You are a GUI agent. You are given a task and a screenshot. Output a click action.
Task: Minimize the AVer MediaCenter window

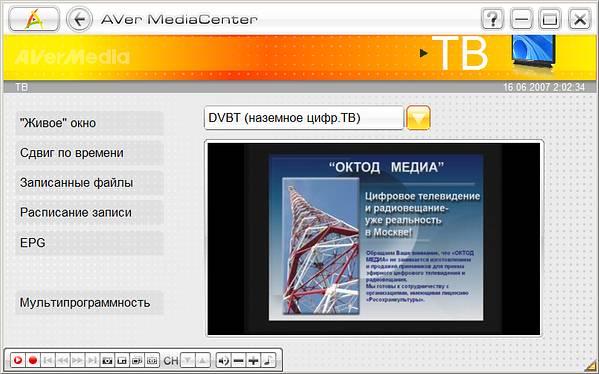(521, 18)
